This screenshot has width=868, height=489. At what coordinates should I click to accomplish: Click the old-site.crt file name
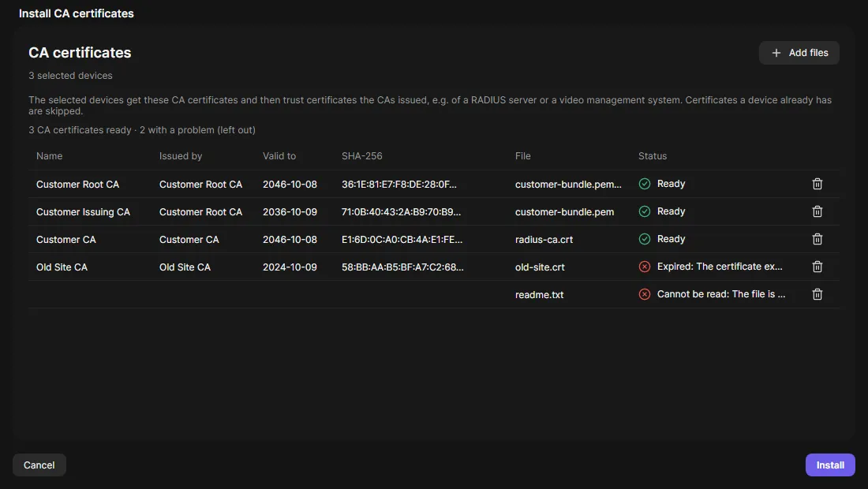coord(540,267)
